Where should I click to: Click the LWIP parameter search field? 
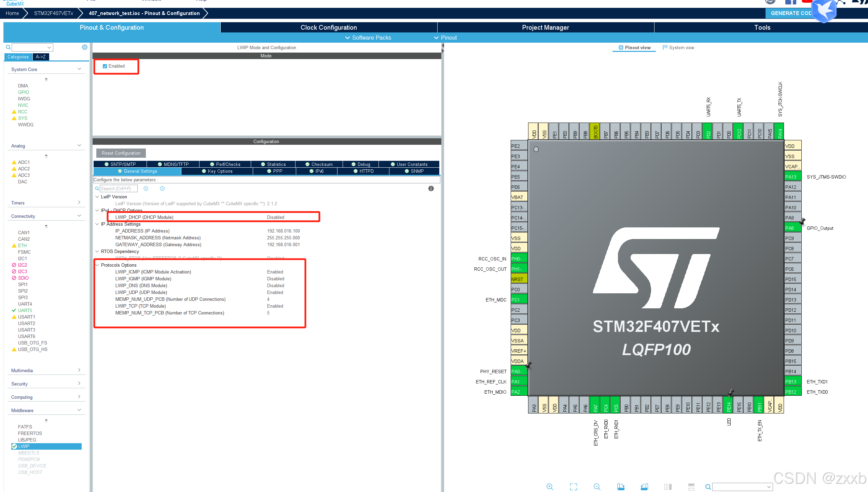click(118, 188)
